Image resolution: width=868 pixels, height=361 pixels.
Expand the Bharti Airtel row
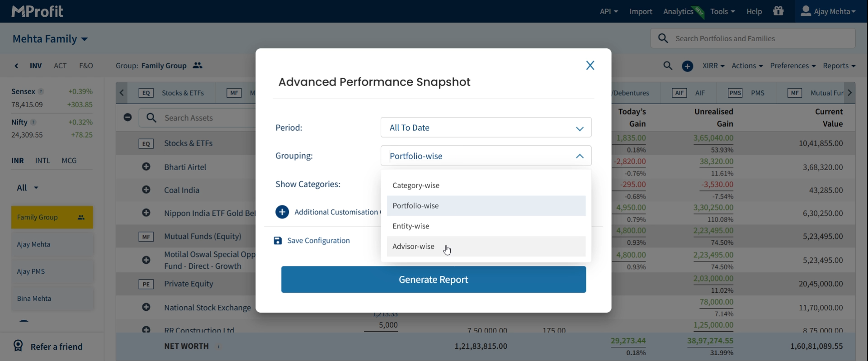(x=146, y=167)
